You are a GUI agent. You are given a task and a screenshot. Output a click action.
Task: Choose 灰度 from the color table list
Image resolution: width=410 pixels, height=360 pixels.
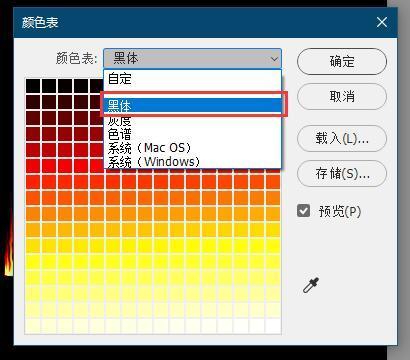click(x=192, y=120)
